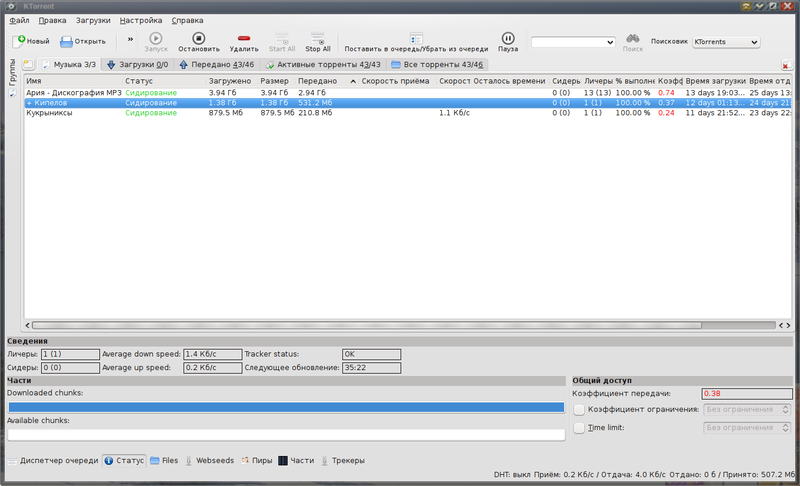Screen dimensions: 800x486
Task: Sort by the Размер column header
Action: [x=277, y=81]
